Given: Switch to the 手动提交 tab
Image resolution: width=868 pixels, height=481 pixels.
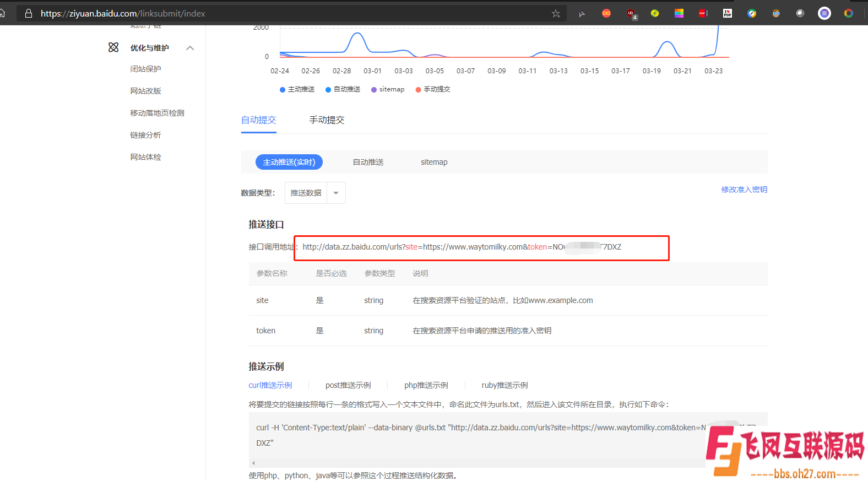Looking at the screenshot, I should click(327, 120).
